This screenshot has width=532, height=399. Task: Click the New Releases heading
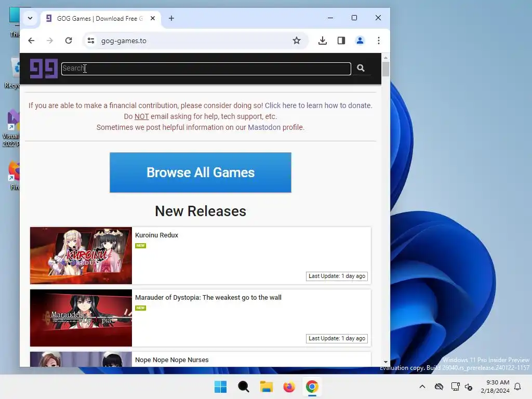click(201, 211)
